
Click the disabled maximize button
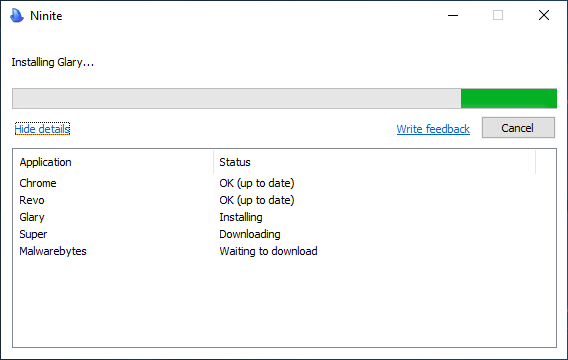click(x=498, y=15)
